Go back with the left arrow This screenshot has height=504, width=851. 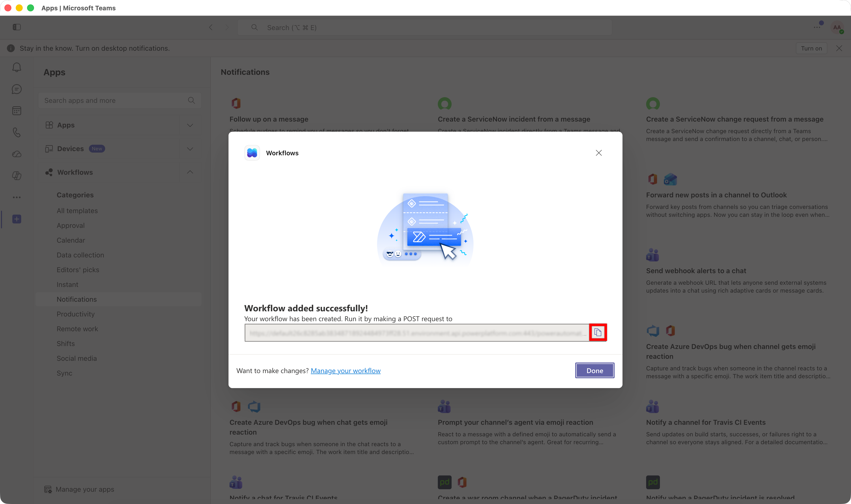[x=211, y=28]
